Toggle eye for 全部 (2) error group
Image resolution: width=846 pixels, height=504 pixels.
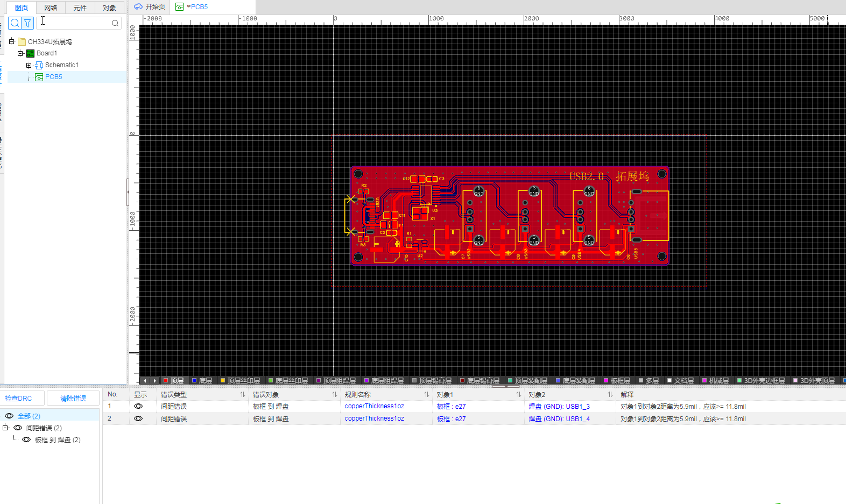9,416
